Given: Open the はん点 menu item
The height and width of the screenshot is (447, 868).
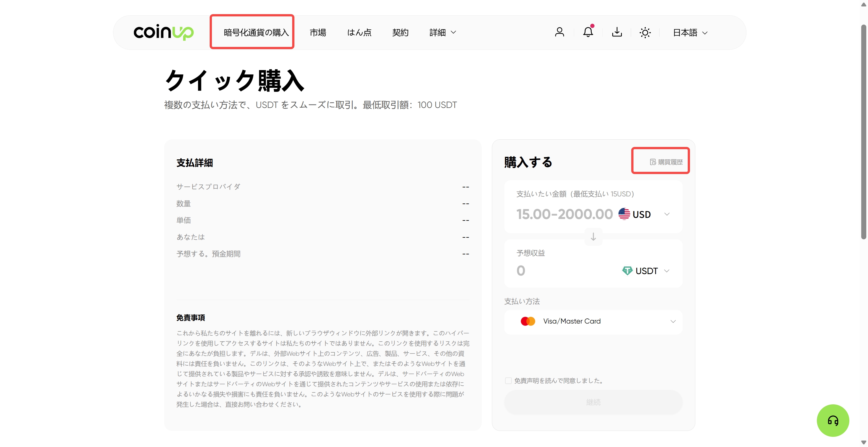Looking at the screenshot, I should pos(359,33).
